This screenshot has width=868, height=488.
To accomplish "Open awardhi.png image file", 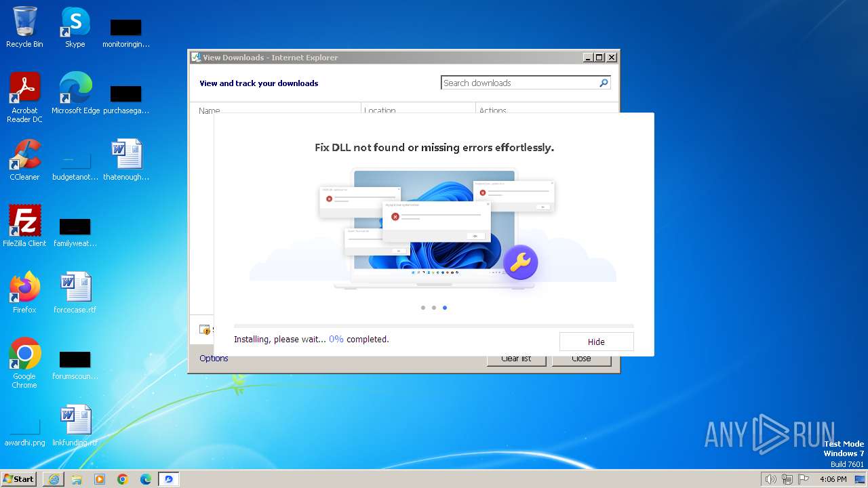I will pos(24,431).
